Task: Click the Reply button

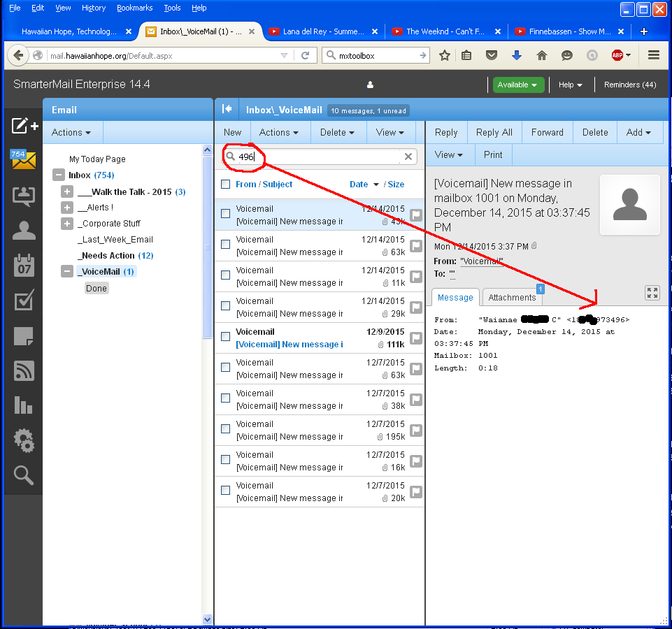Action: pos(446,132)
